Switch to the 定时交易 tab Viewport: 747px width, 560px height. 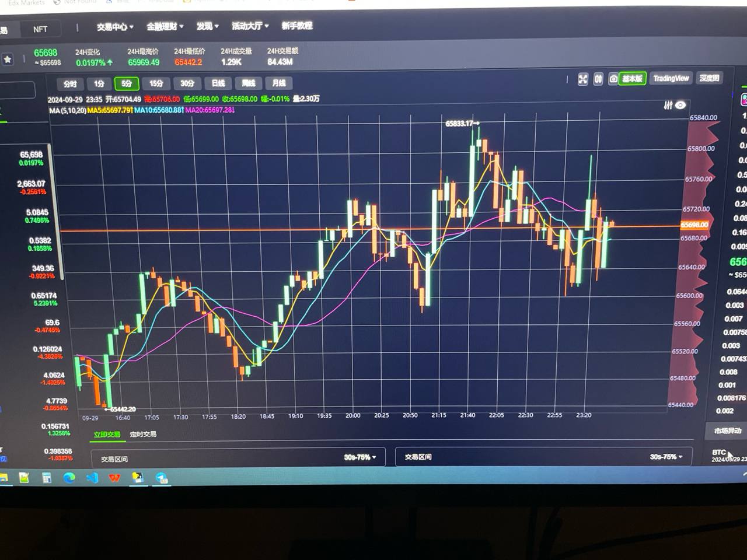[x=143, y=435]
